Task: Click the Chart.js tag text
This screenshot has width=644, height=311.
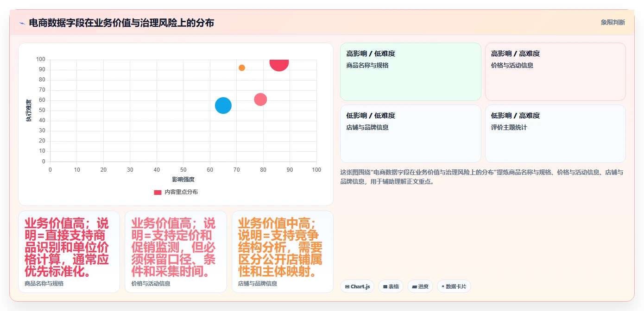Action: (x=360, y=287)
